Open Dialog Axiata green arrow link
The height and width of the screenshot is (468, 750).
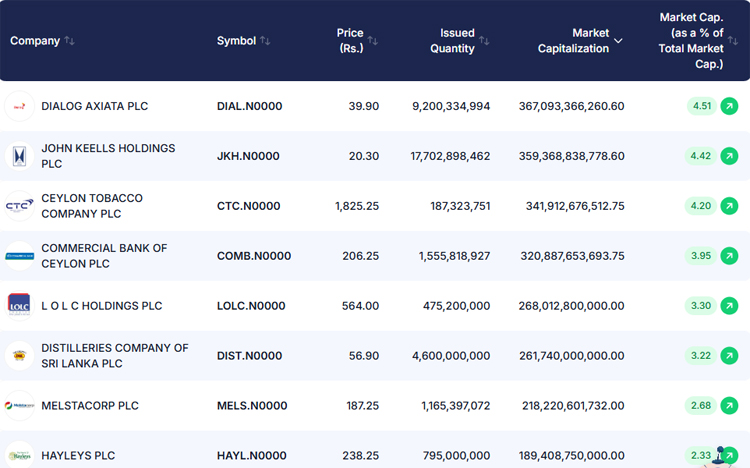coord(729,106)
